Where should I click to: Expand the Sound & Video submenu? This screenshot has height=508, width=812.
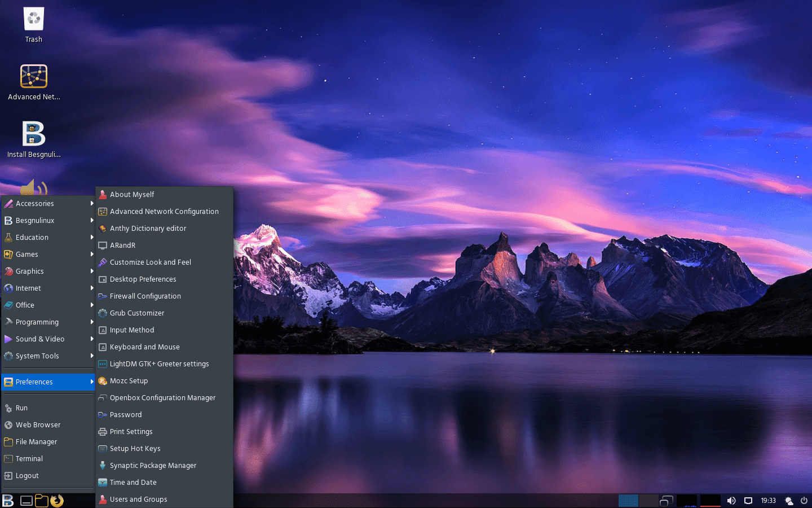click(x=48, y=339)
